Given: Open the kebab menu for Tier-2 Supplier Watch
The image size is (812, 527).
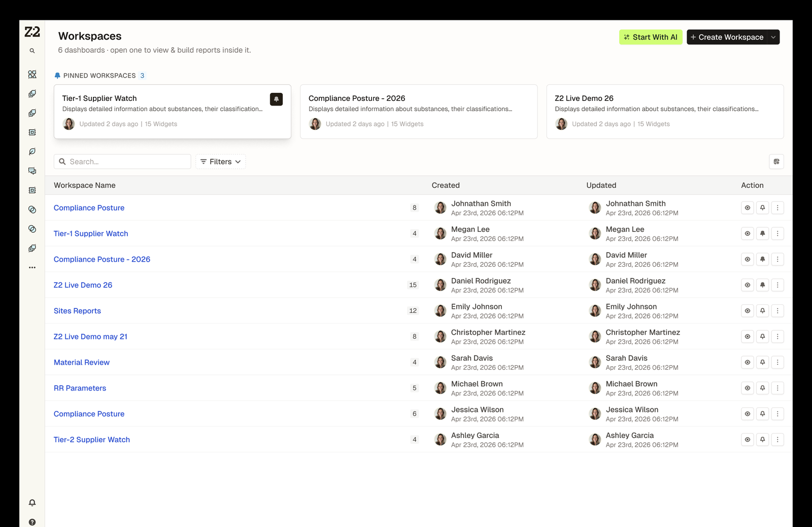Looking at the screenshot, I should (777, 440).
